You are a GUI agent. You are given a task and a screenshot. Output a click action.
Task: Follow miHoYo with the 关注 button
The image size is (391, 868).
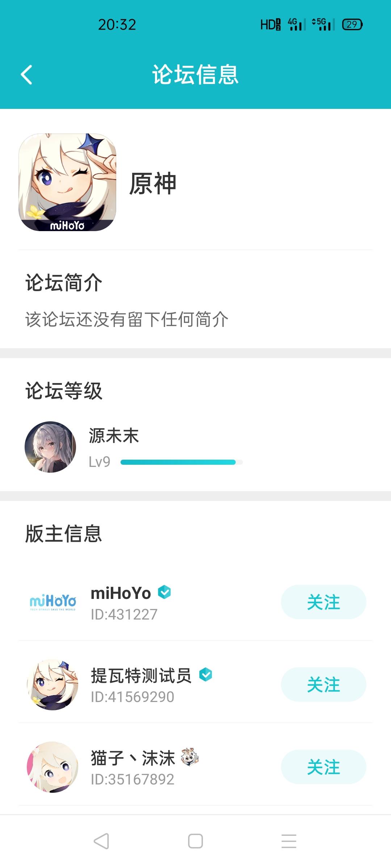pos(324,602)
